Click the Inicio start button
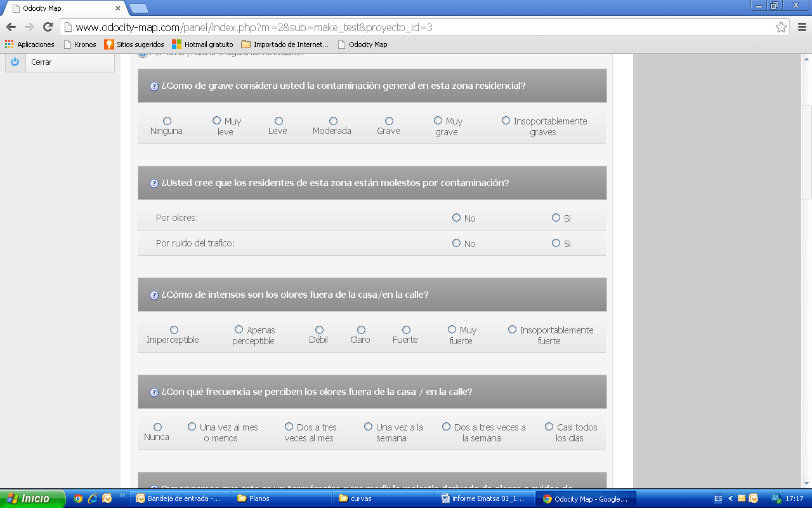The width and height of the screenshot is (812, 508). coord(32,498)
